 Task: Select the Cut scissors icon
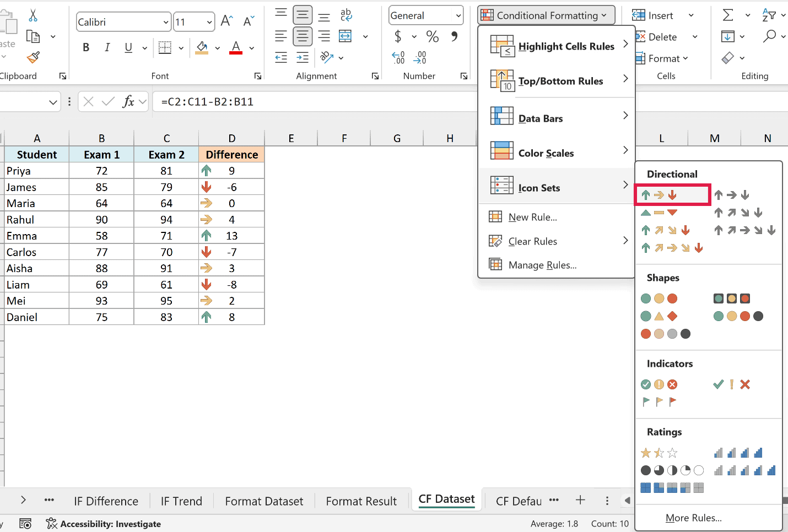(33, 15)
